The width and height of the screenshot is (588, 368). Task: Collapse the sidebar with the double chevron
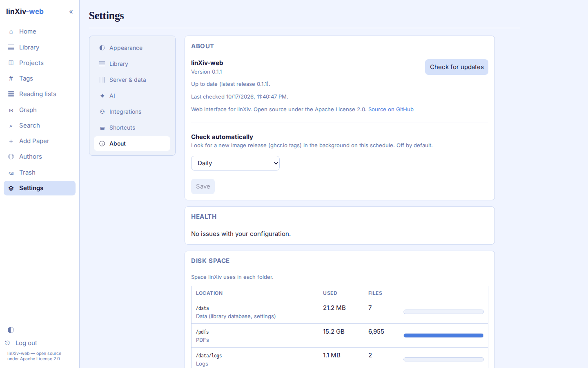[x=71, y=12]
